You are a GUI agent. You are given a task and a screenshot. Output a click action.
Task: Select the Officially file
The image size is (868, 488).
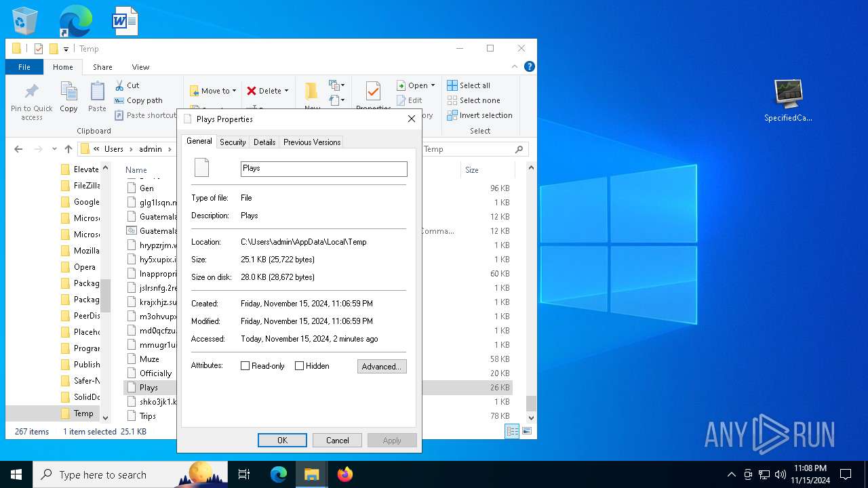pyautogui.click(x=155, y=373)
